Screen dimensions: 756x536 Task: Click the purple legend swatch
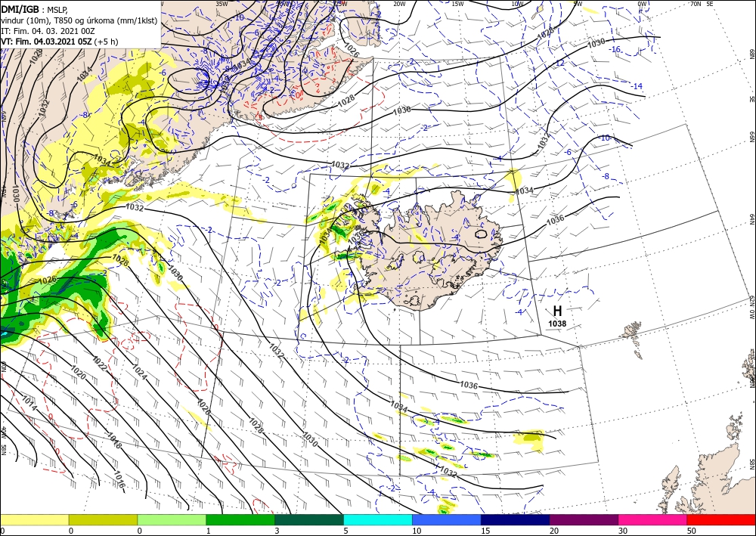tap(584, 519)
